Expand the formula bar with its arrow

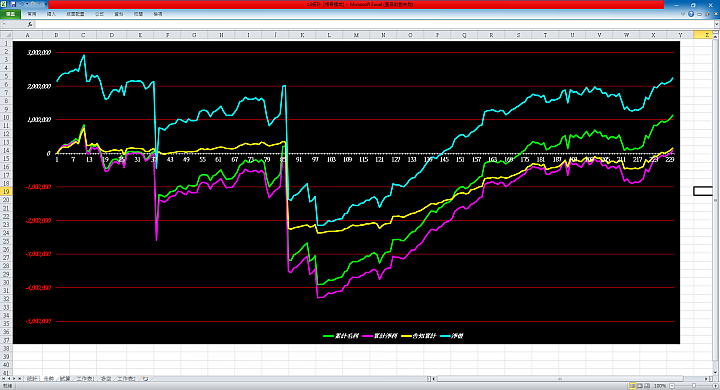click(716, 24)
